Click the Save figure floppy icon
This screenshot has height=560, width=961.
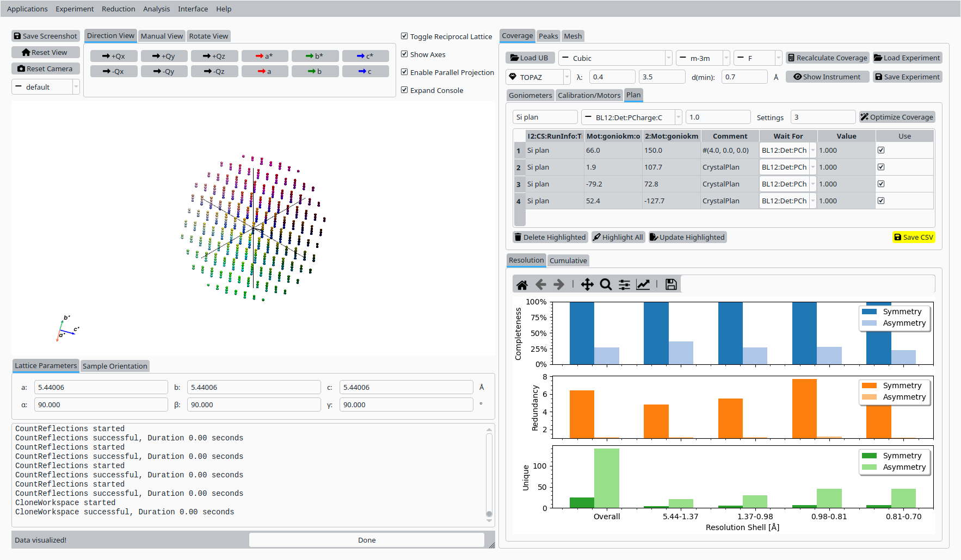(x=671, y=284)
